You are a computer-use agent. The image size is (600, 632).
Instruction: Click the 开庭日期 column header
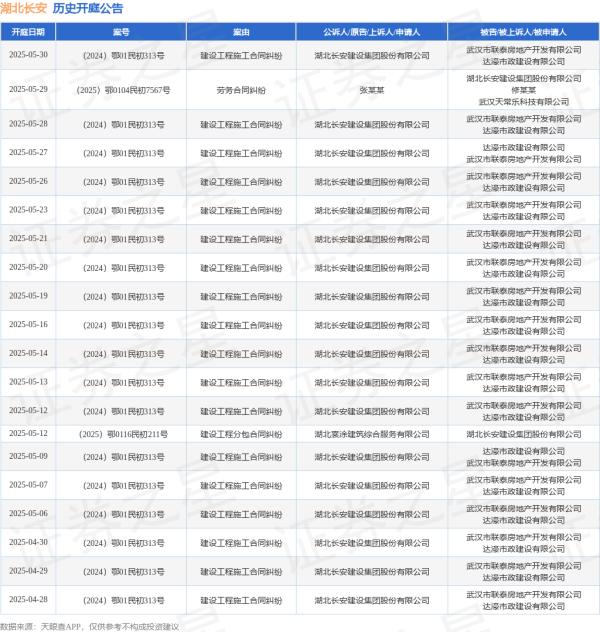point(28,32)
